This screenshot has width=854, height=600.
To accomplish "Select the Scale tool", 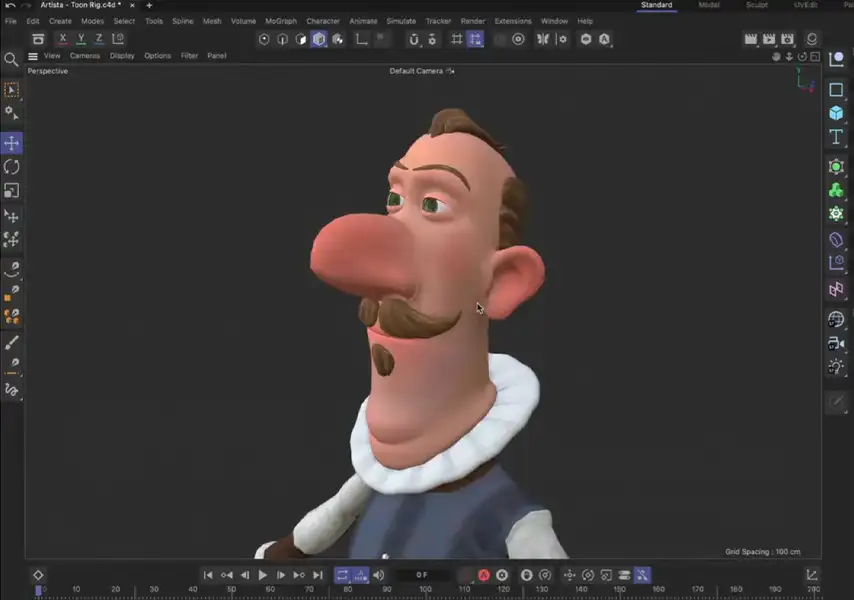I will point(12,191).
